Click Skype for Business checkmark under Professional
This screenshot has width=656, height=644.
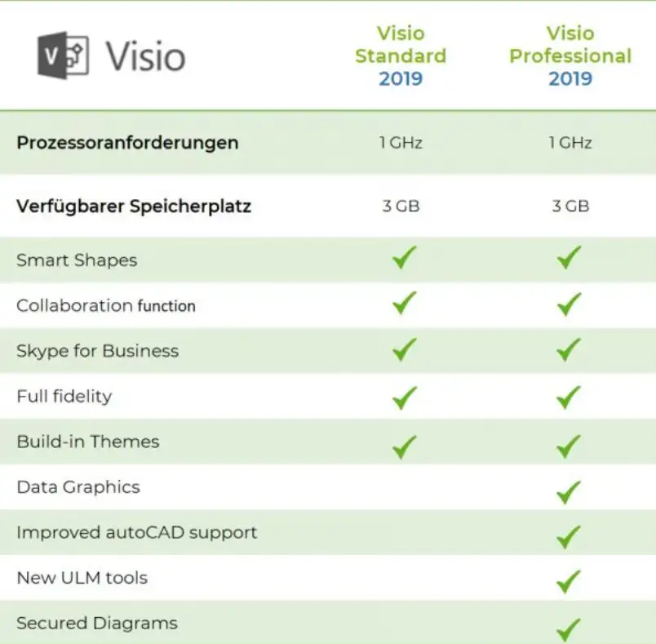569,350
